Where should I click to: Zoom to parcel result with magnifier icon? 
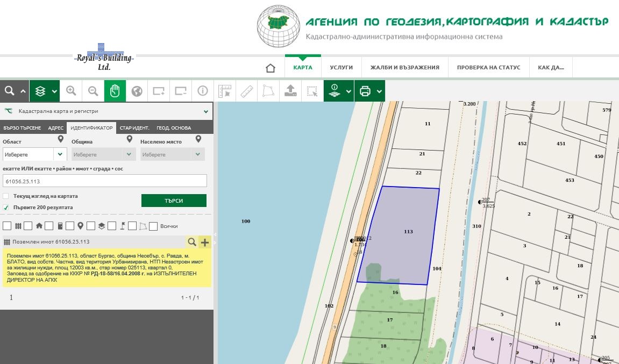(x=191, y=242)
